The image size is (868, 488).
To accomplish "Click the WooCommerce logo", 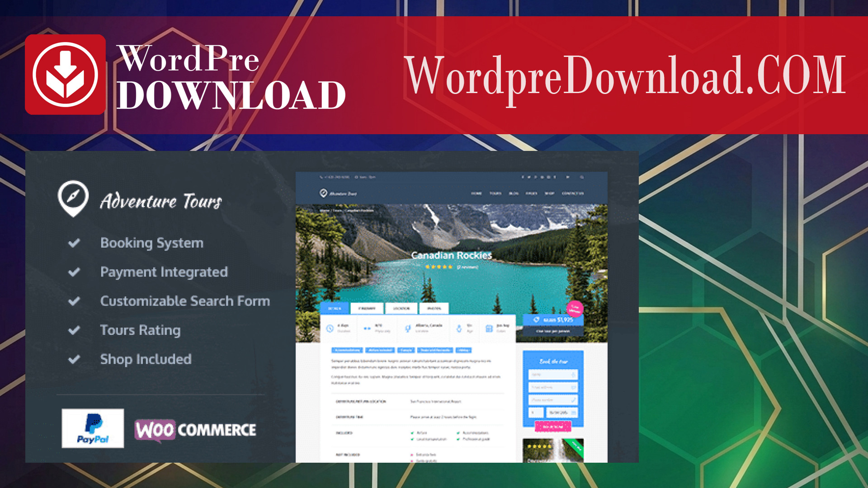I will [195, 430].
